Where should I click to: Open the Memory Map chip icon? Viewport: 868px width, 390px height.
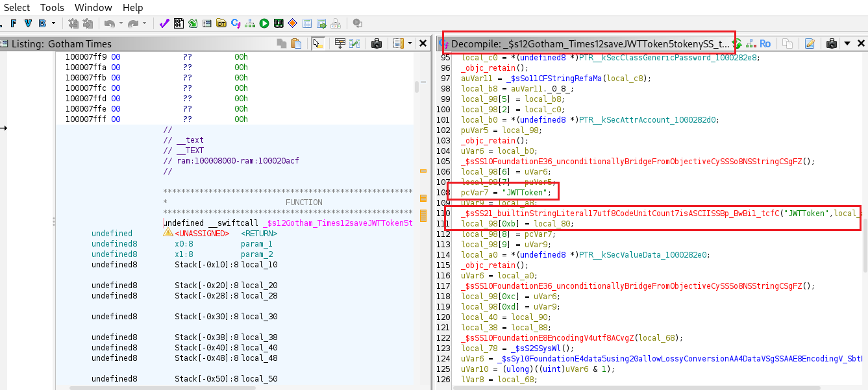click(x=279, y=23)
